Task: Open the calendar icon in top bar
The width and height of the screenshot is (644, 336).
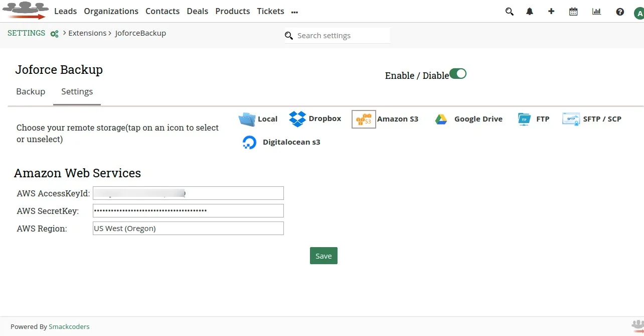Action: [573, 11]
